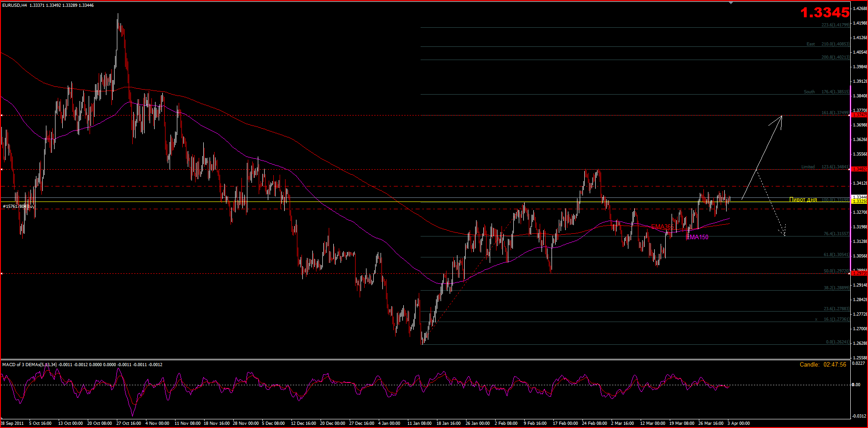
Task: Click the red EMA365 line label
Action: click(662, 227)
